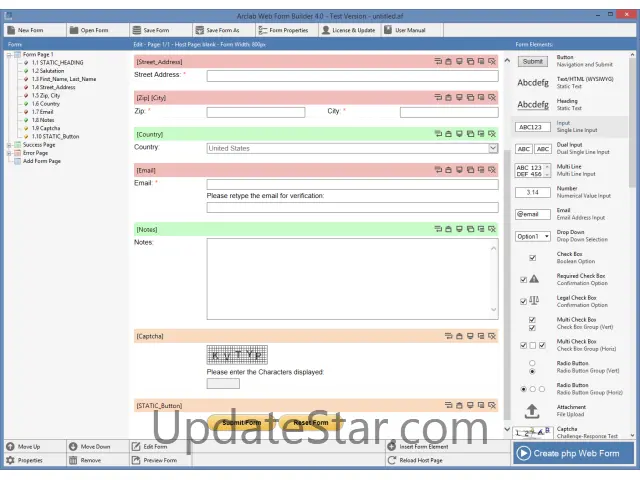This screenshot has width=640, height=480.
Task: Insert the Heading static text element
Action: click(570, 105)
